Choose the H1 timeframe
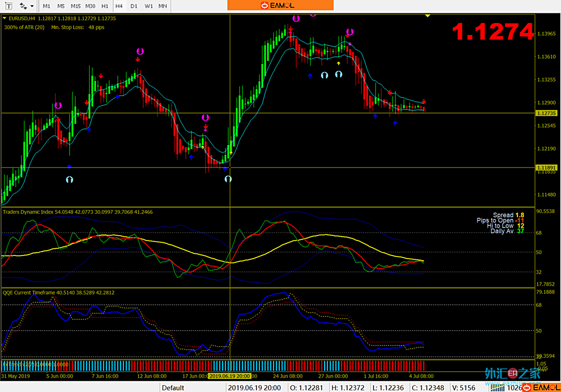561x392 pixels. 105,6
